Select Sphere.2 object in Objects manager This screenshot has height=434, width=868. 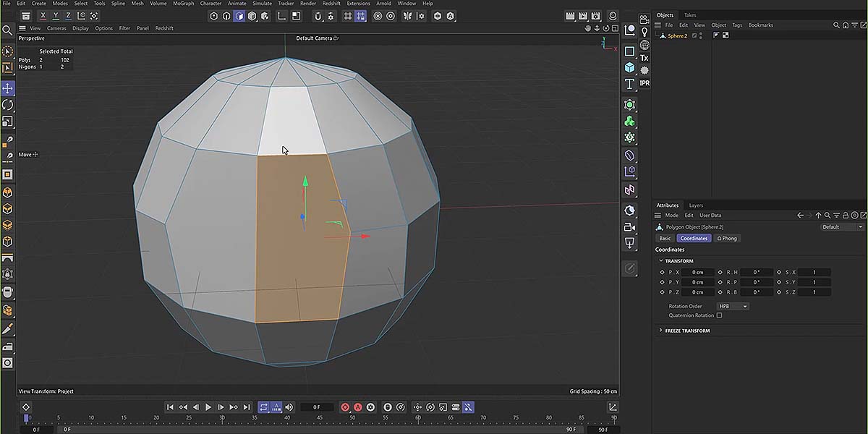pos(677,35)
